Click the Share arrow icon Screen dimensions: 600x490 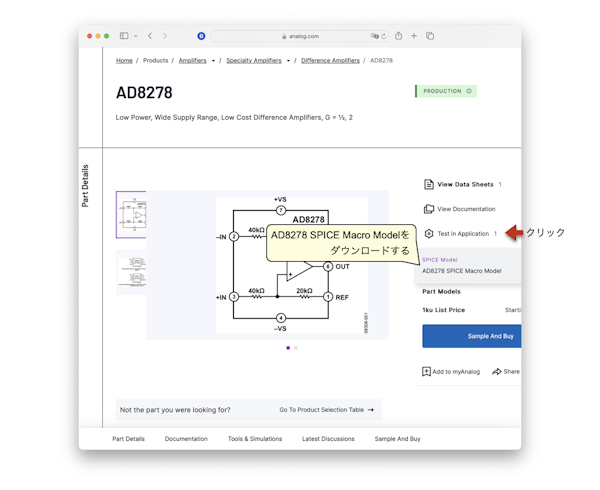497,372
